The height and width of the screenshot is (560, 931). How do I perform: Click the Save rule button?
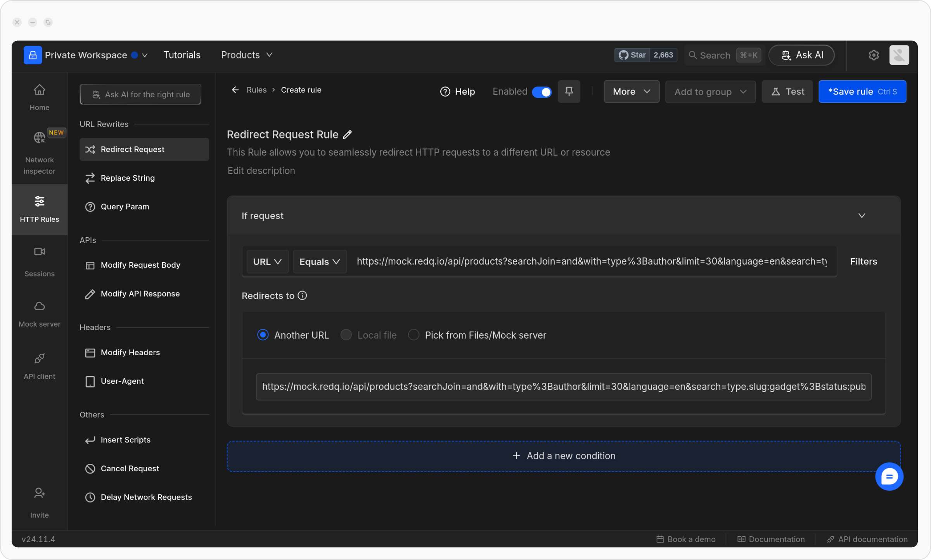point(862,92)
